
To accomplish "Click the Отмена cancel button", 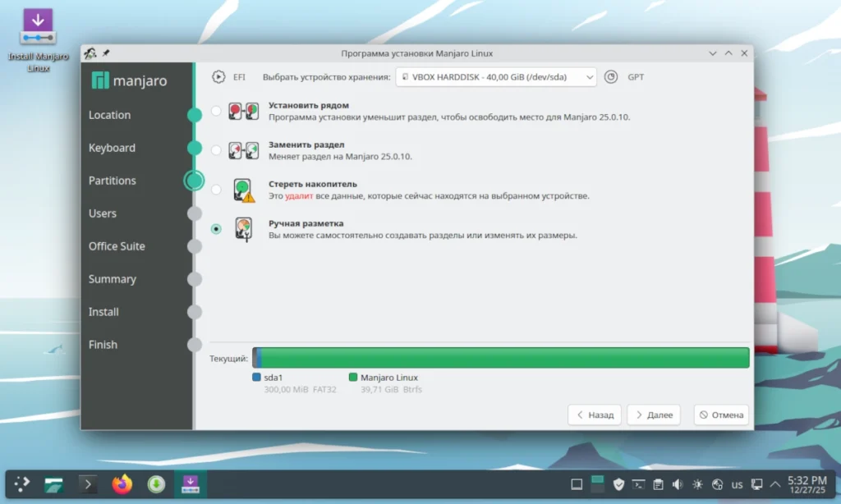I will [721, 415].
